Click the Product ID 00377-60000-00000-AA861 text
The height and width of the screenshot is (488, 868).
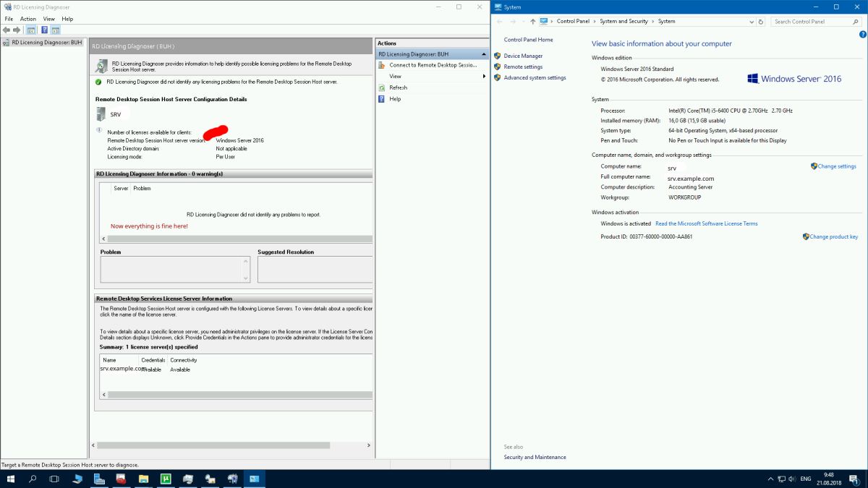[x=647, y=236]
